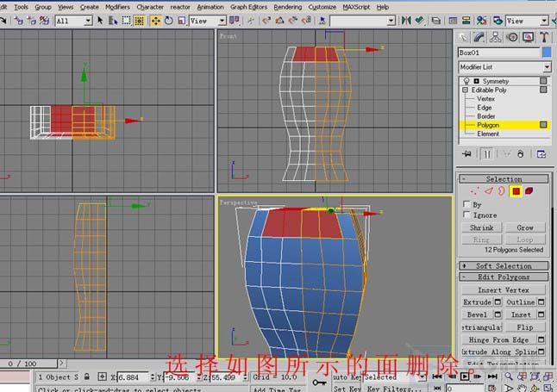
Task: Toggle Symmetry modifier lightbulb visibility
Action: click(x=466, y=81)
